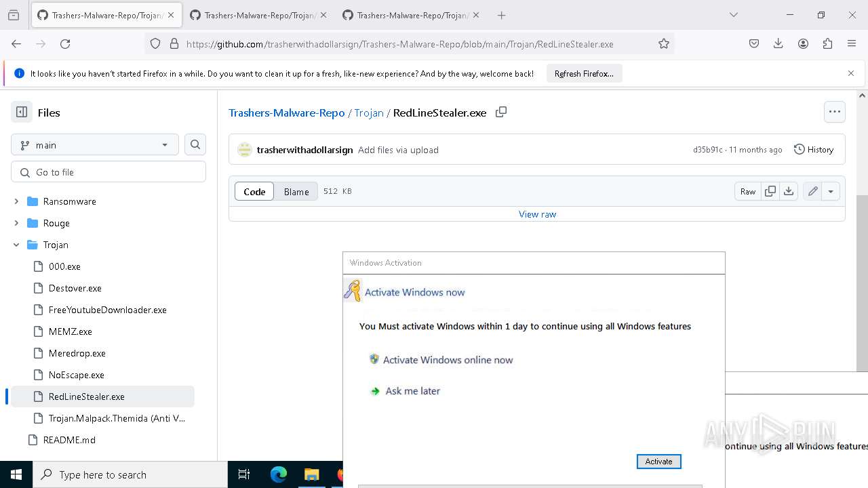List all tabs with the chevron
868x488 pixels.
click(x=733, y=15)
